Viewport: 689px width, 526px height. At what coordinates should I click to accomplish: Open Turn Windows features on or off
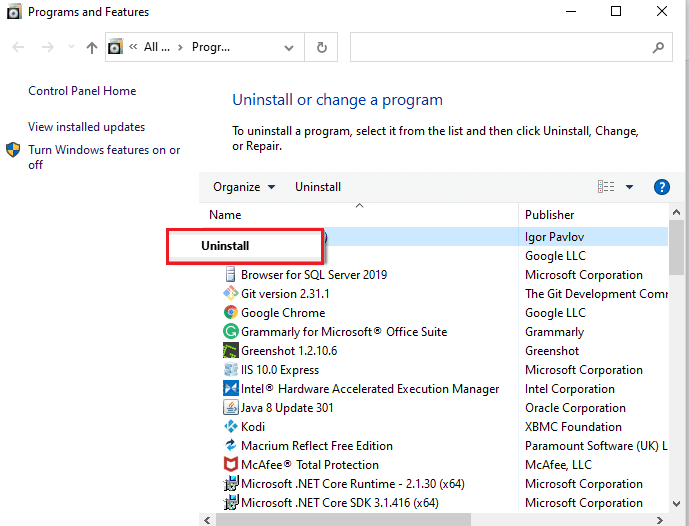tap(104, 157)
